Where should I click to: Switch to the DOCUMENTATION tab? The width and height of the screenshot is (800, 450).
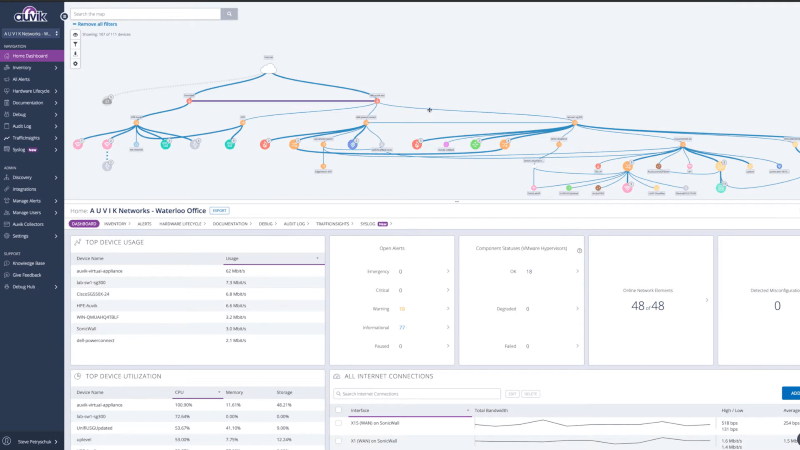coord(230,224)
